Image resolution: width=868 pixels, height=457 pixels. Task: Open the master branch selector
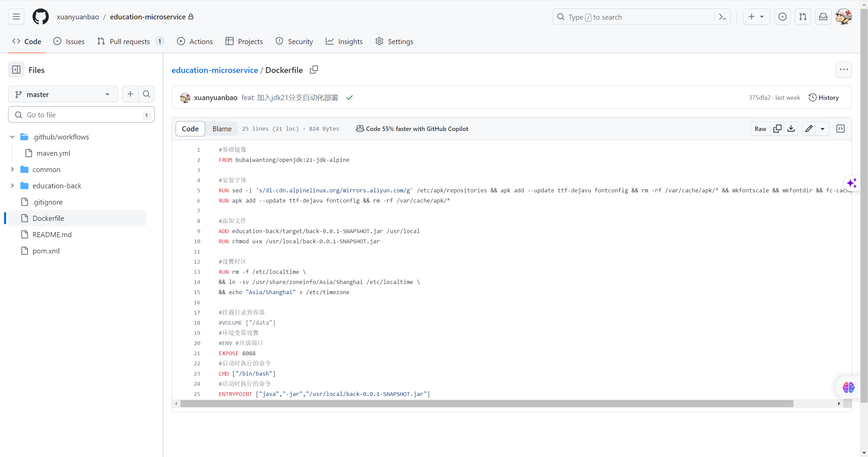pyautogui.click(x=63, y=94)
